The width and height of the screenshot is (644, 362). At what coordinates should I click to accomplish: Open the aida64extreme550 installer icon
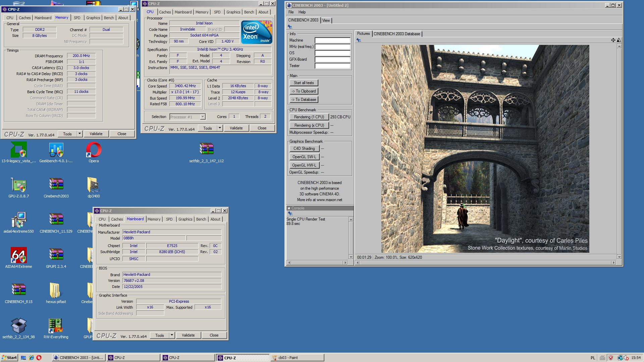(x=19, y=220)
